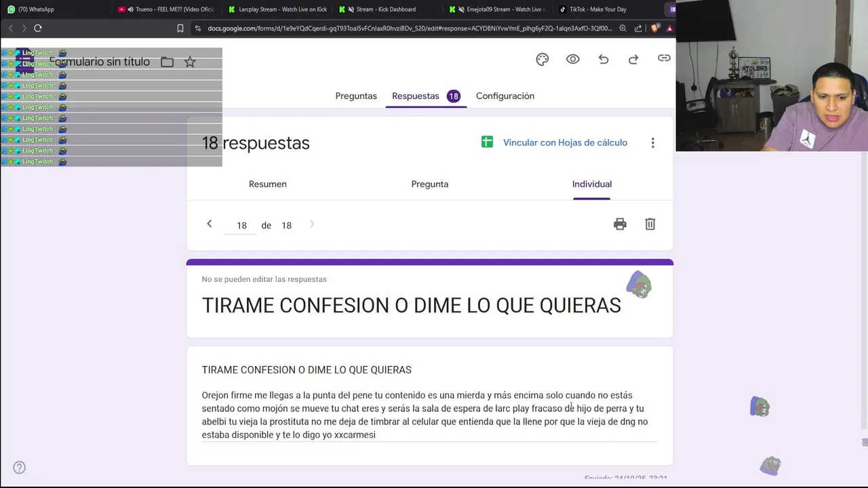Viewport: 868px width, 488px height.
Task: Click the '18 respuestas' heading
Action: 256,143
